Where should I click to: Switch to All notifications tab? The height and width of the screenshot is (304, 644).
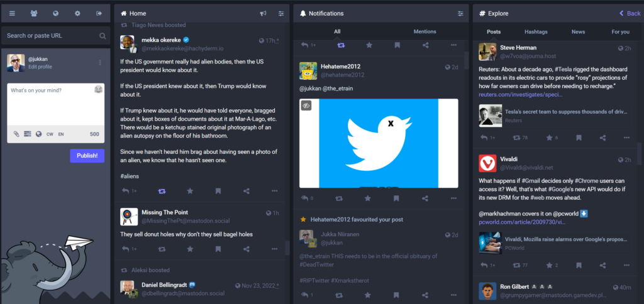(x=337, y=31)
